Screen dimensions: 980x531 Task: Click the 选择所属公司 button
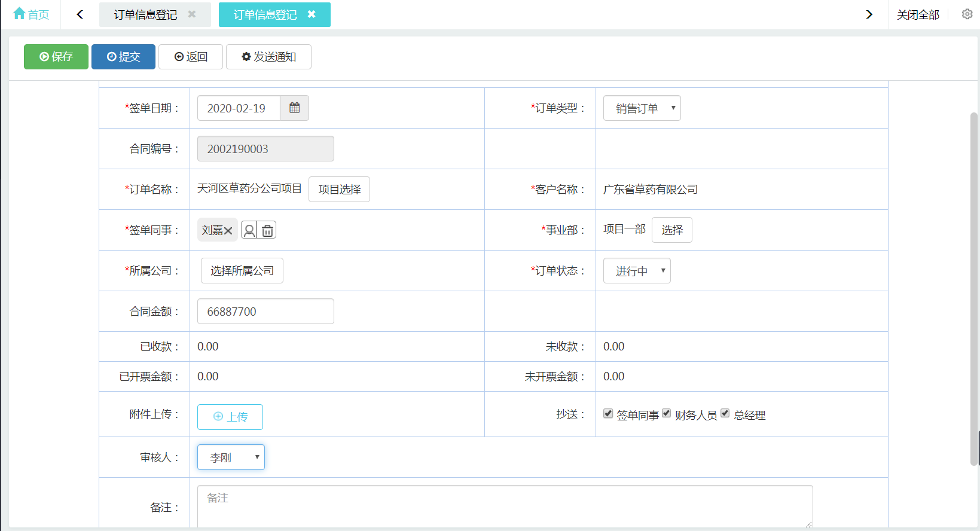[x=242, y=271]
